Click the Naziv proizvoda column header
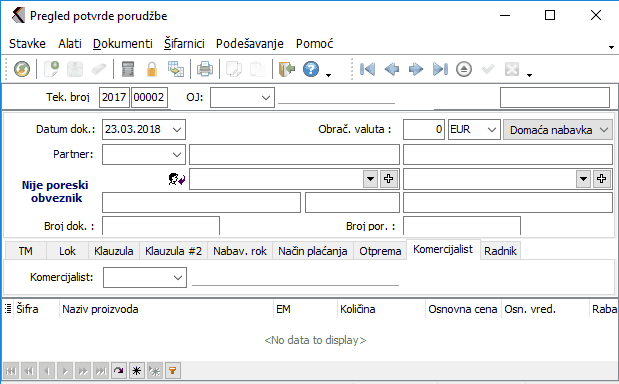Screen dimensions: 619x384 (166, 309)
